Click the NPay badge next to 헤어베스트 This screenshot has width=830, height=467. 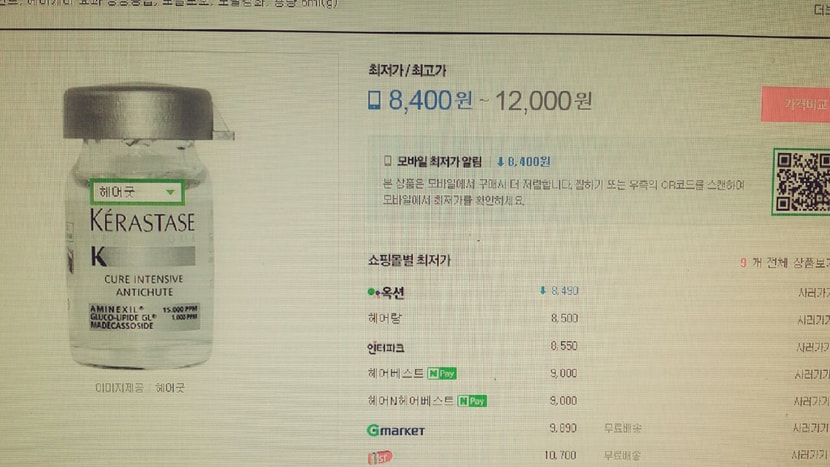point(442,373)
